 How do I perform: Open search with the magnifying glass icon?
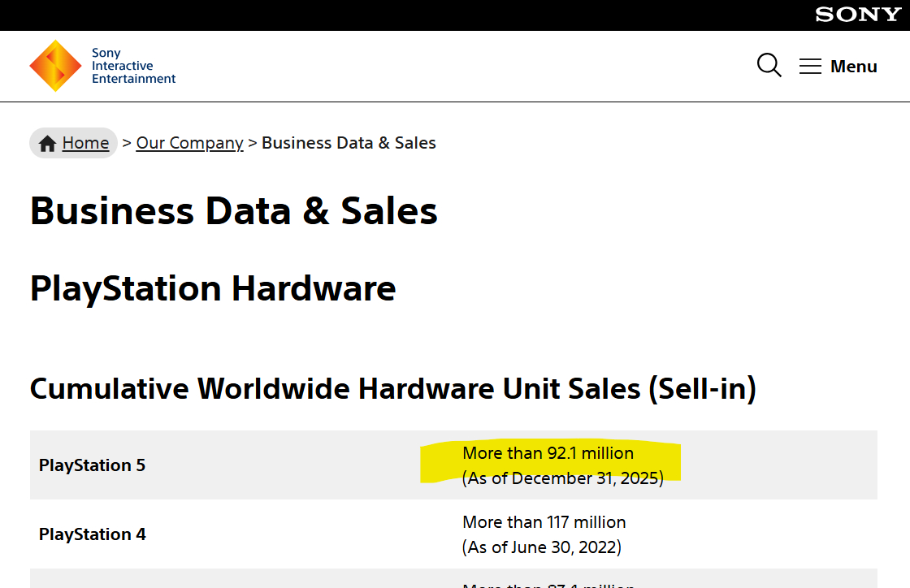tap(769, 66)
